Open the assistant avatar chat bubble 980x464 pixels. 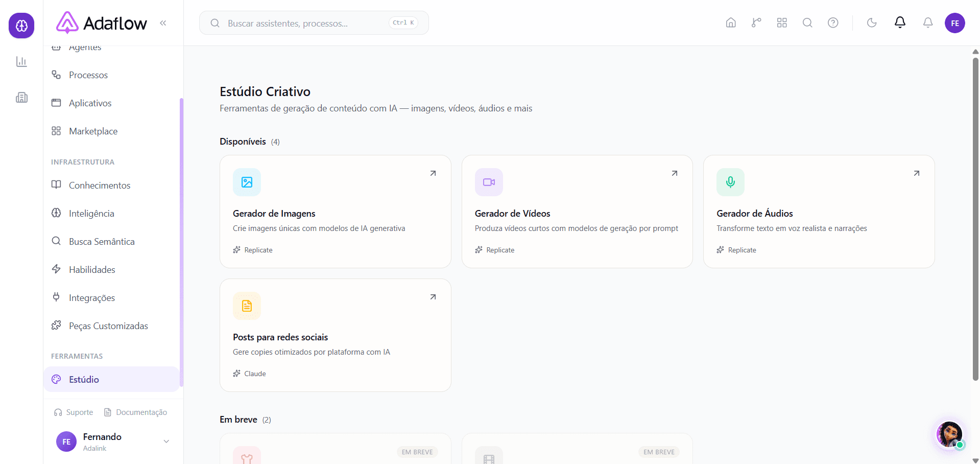point(949,435)
